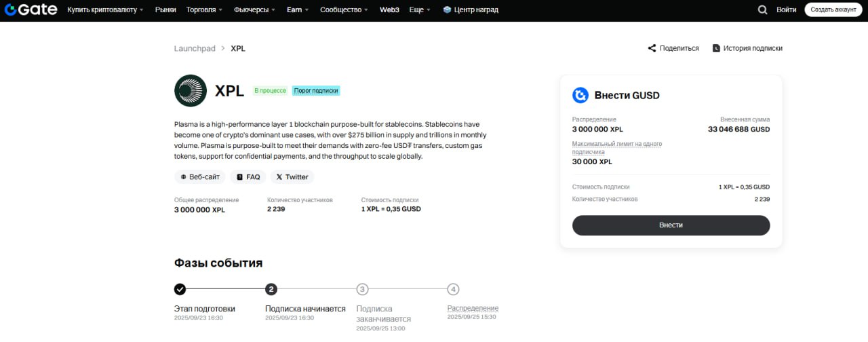Open the search magnifier icon

pyautogui.click(x=762, y=10)
